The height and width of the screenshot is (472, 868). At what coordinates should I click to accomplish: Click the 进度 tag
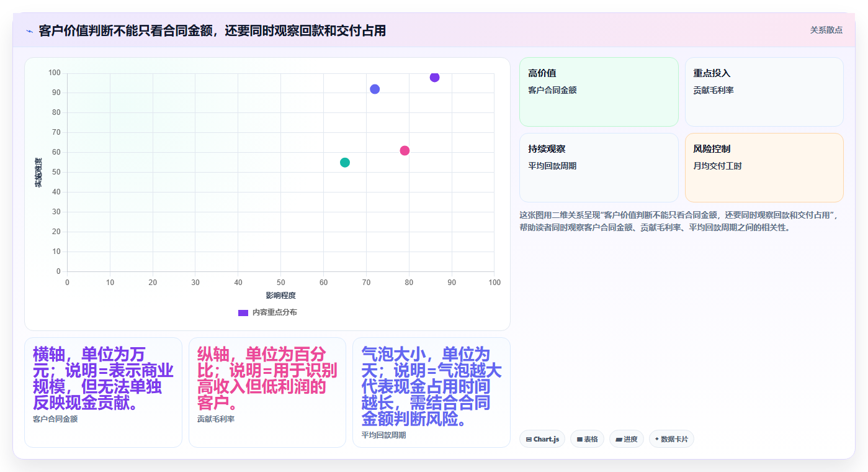[627, 439]
